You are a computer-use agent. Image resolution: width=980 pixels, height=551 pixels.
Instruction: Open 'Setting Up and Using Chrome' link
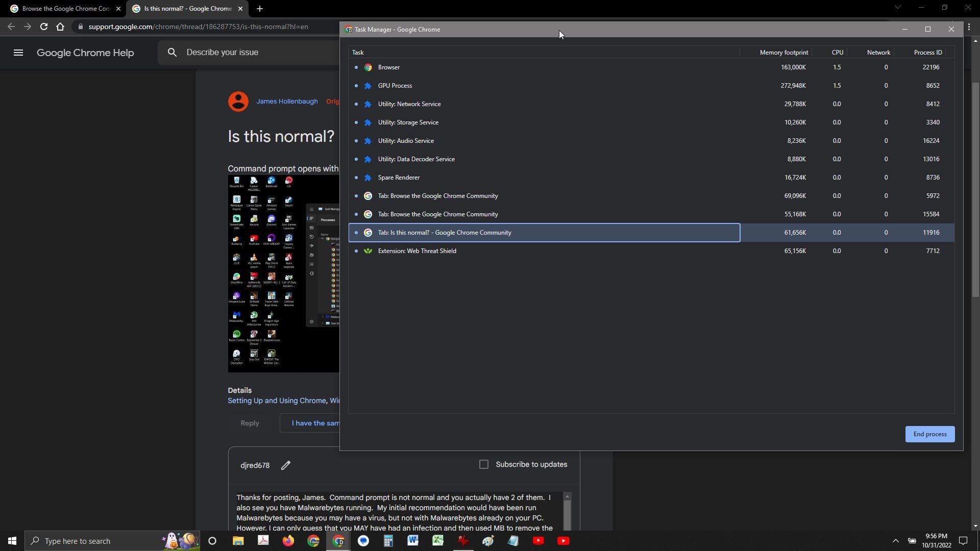[x=277, y=401]
